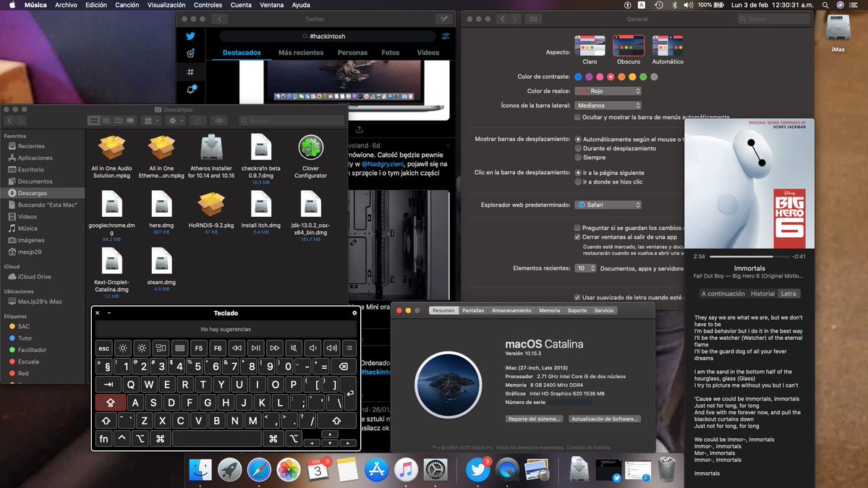Open the Finder action gear dropdown

(x=176, y=121)
